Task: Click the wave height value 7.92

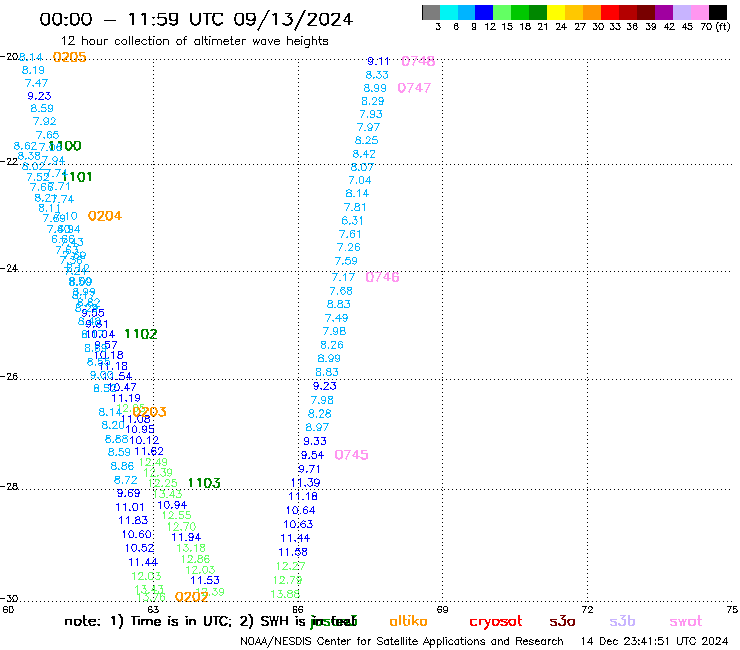Action: [x=44, y=121]
